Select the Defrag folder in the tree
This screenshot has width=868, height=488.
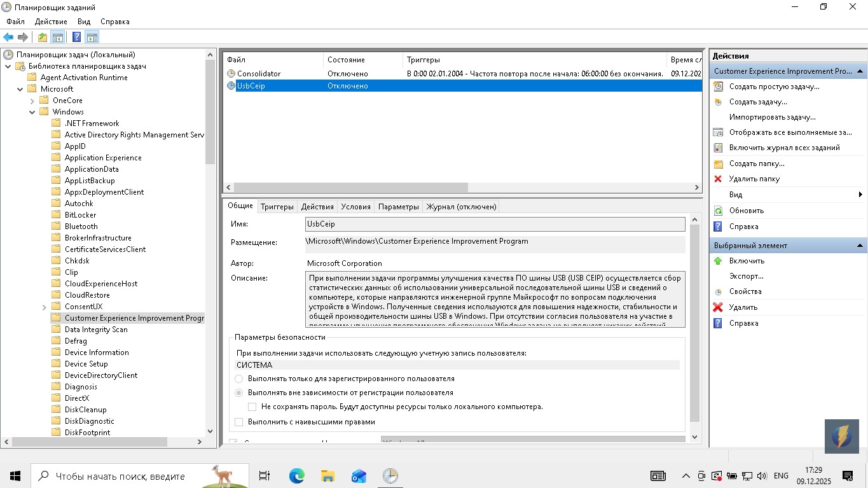76,341
